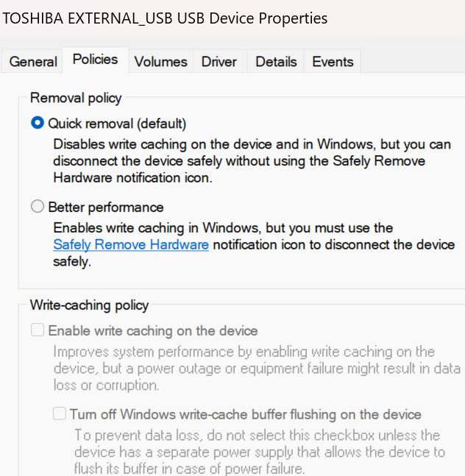Switch to the Details tab

point(276,62)
